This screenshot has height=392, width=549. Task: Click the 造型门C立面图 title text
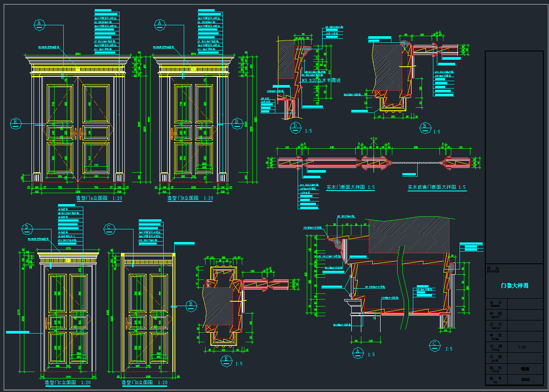pyautogui.click(x=68, y=382)
